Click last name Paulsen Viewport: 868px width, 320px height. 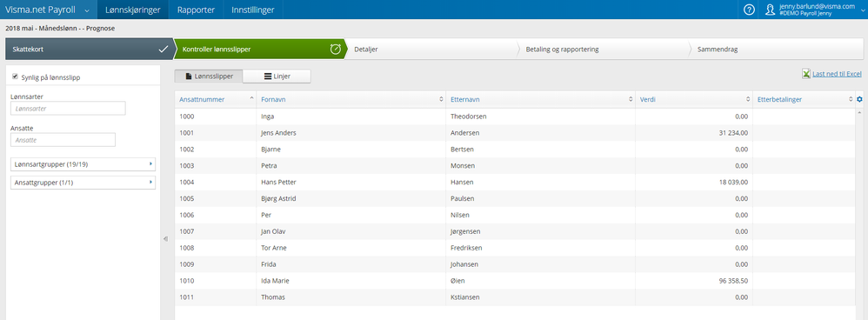coord(463,199)
